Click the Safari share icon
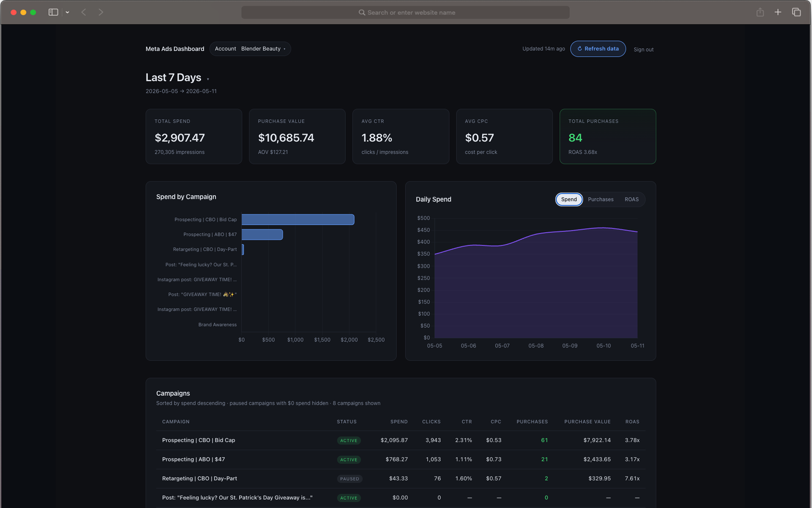812x508 pixels. click(760, 12)
